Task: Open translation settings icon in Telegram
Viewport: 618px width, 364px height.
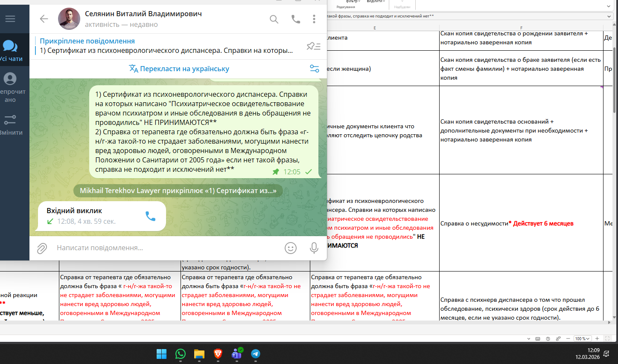Action: (315, 69)
